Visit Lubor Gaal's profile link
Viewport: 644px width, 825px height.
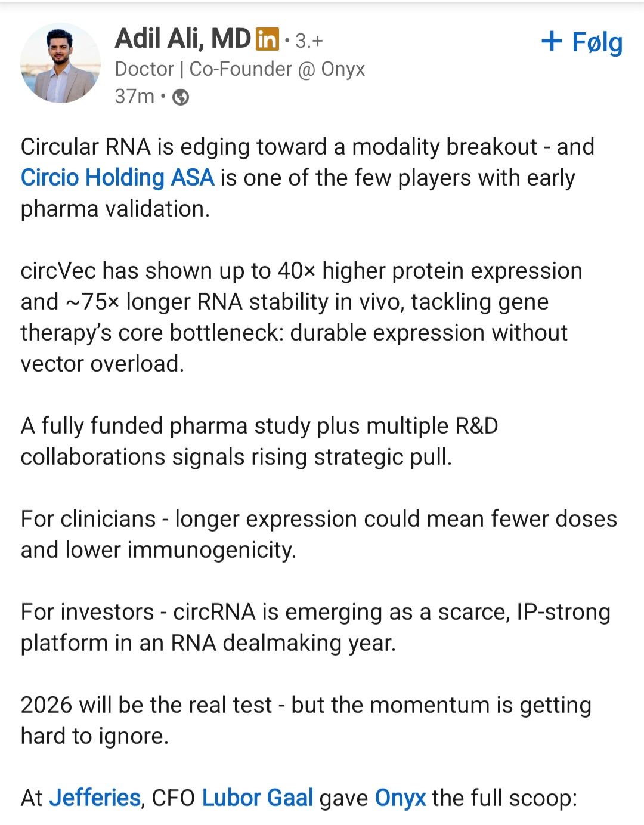pyautogui.click(x=257, y=798)
